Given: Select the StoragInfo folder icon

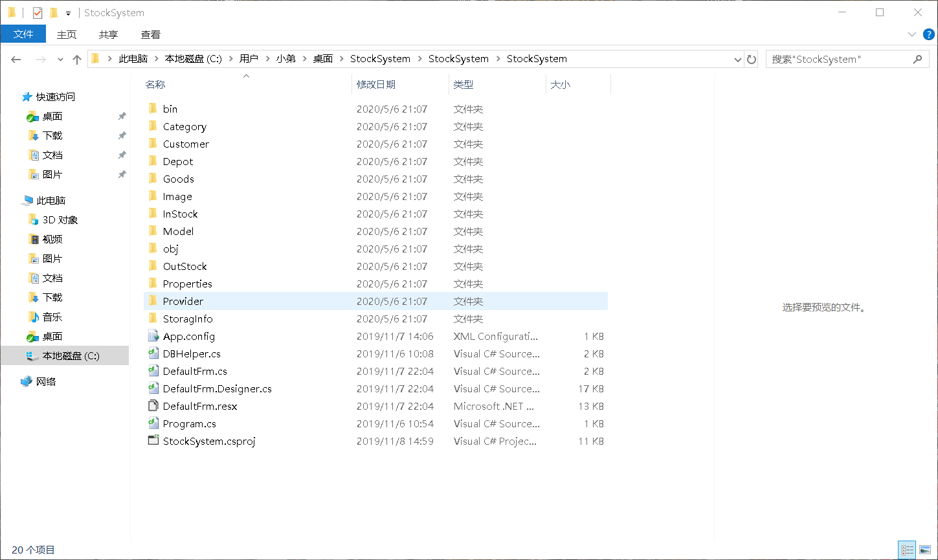Looking at the screenshot, I should 153,319.
